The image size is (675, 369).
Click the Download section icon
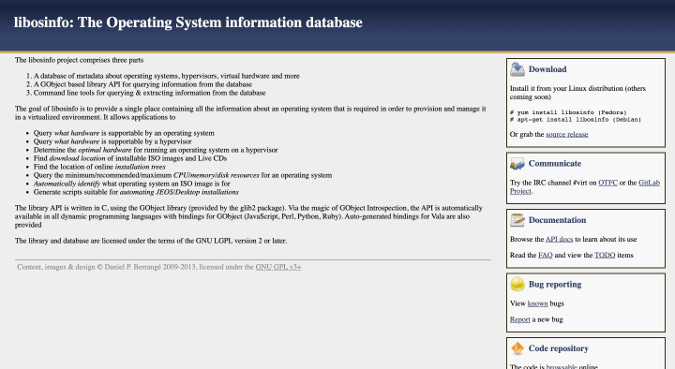[x=517, y=69]
